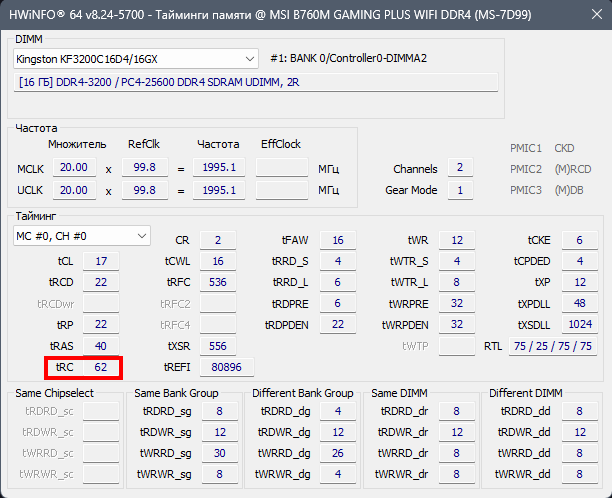Screen dimensions: 612x498
Task: Click the tWTR_S value 4
Action: [457, 261]
